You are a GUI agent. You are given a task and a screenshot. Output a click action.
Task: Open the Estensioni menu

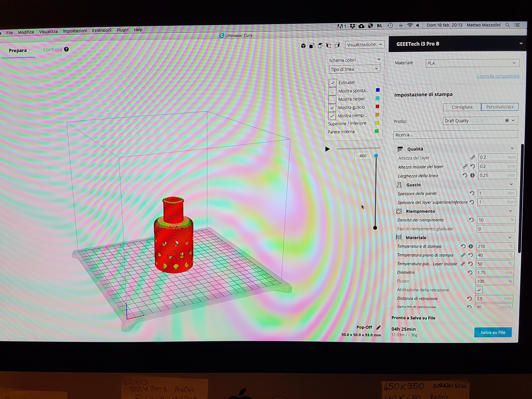[x=101, y=30]
